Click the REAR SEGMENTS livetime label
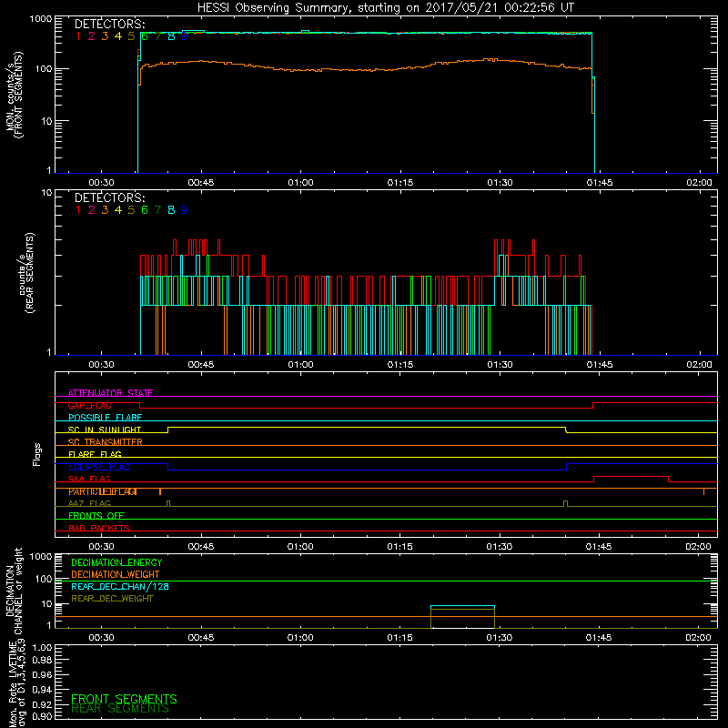This screenshot has height=728, width=728. 120,709
